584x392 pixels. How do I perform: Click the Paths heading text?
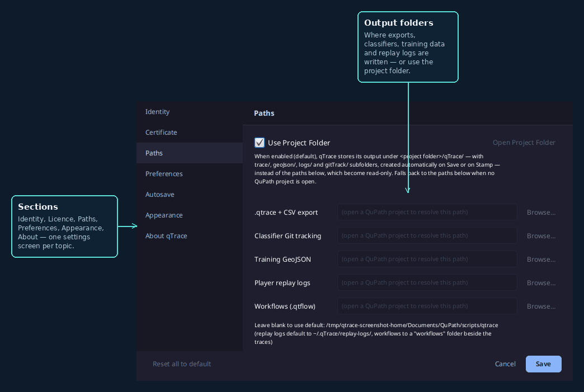pos(264,113)
